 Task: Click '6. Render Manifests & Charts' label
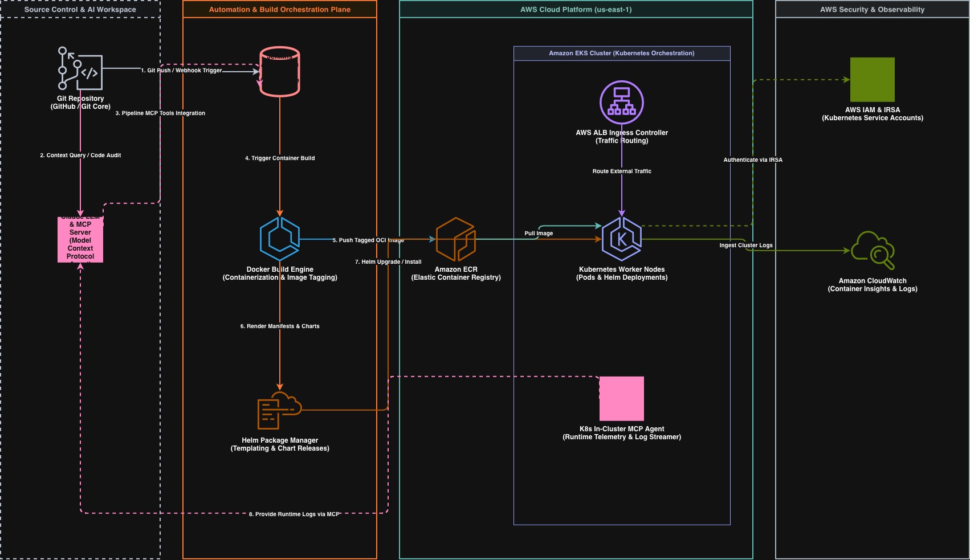point(280,326)
